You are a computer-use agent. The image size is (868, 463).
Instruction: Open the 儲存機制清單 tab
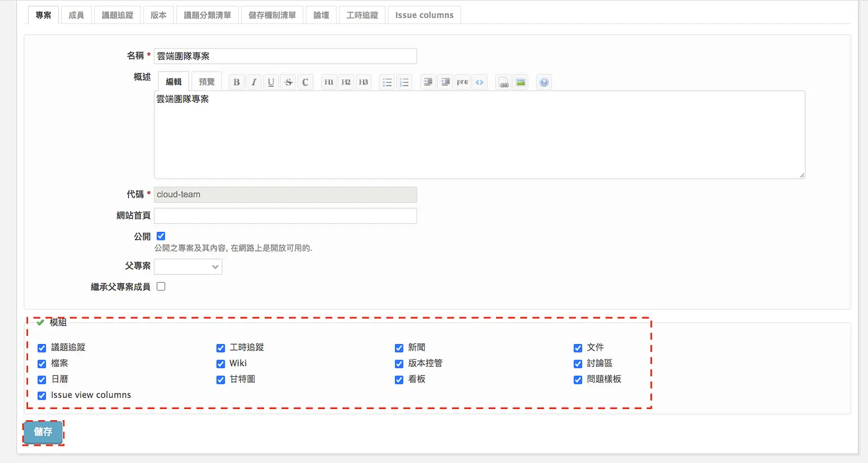(x=272, y=15)
